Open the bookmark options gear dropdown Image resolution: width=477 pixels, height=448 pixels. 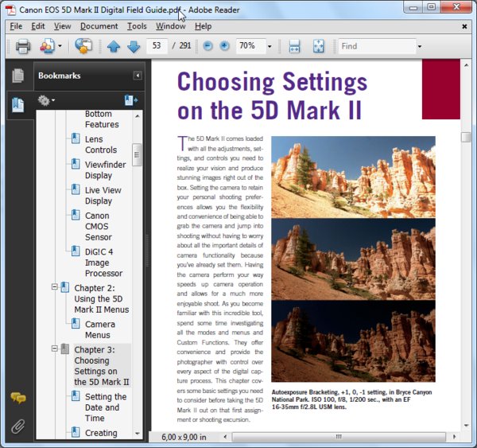[x=47, y=100]
